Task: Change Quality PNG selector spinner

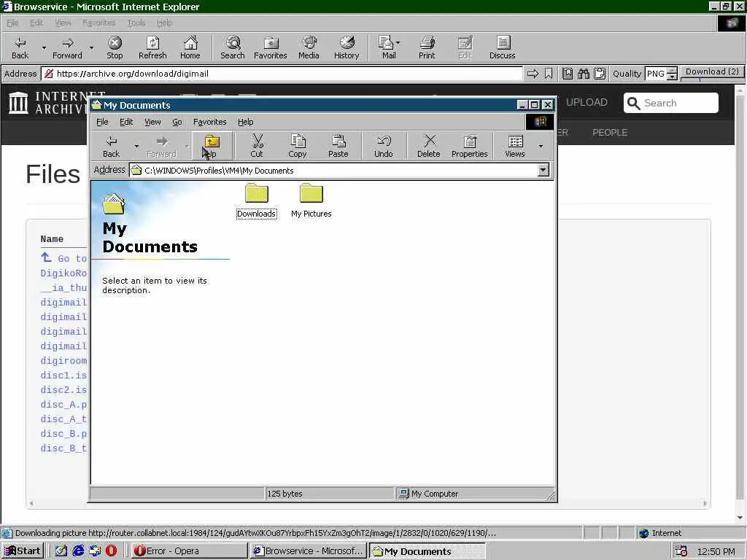Action: pyautogui.click(x=672, y=74)
